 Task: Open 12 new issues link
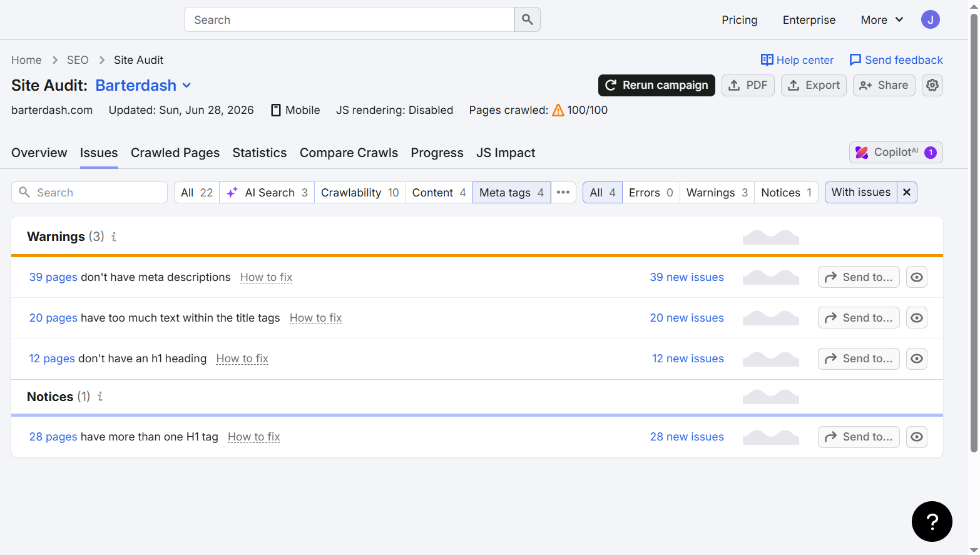tap(688, 359)
